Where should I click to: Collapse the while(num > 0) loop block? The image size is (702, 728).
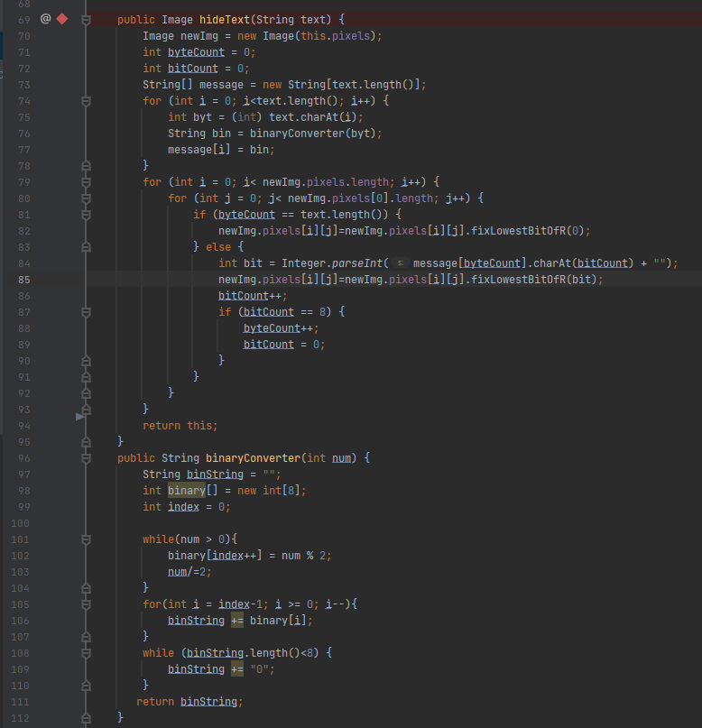tap(86, 539)
